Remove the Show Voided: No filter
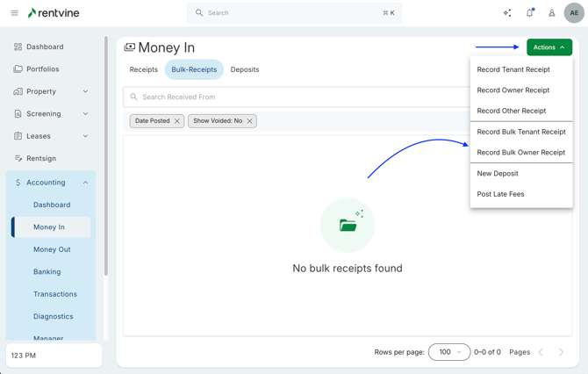588x374 pixels. pyautogui.click(x=249, y=121)
